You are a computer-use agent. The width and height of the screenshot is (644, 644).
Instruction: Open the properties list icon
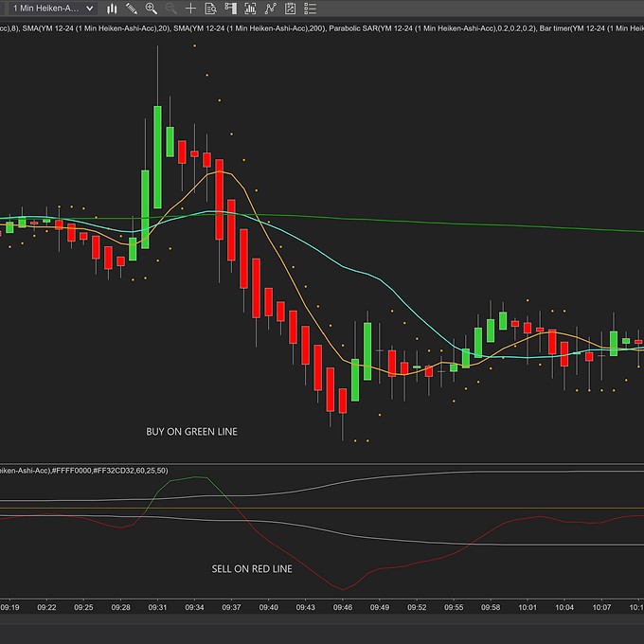pos(310,9)
